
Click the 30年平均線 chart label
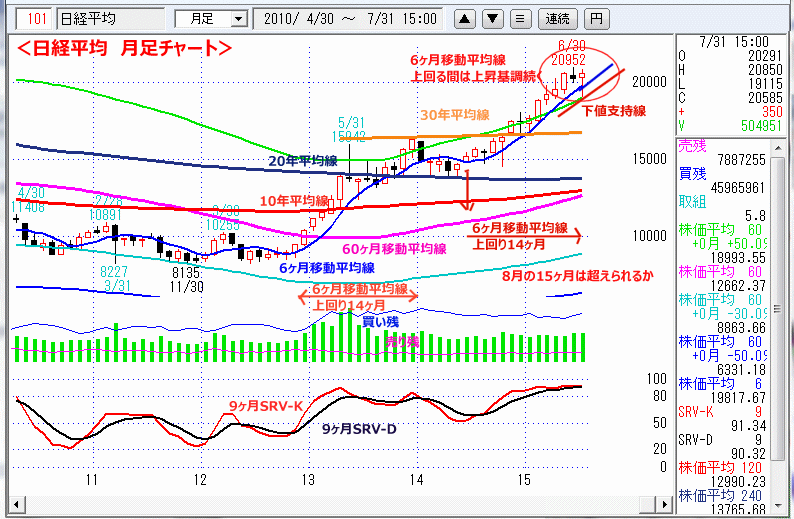click(455, 115)
